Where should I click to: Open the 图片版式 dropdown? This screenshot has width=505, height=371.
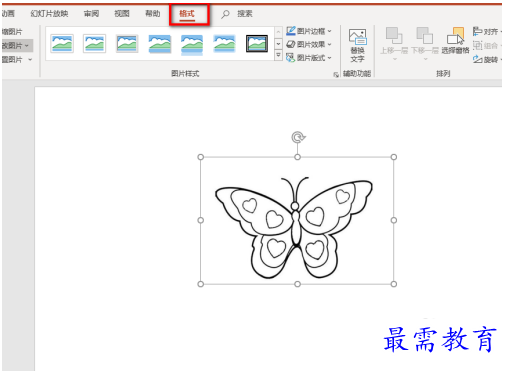tap(309, 58)
